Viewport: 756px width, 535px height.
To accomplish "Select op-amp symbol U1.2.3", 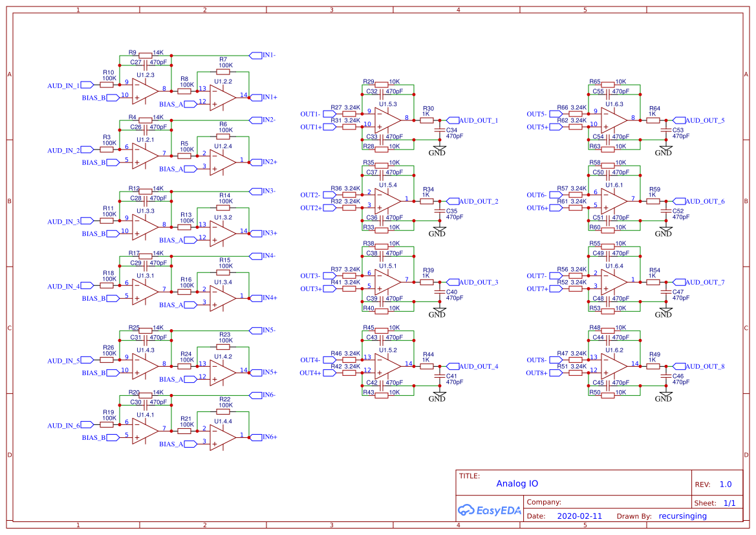I will [x=144, y=92].
